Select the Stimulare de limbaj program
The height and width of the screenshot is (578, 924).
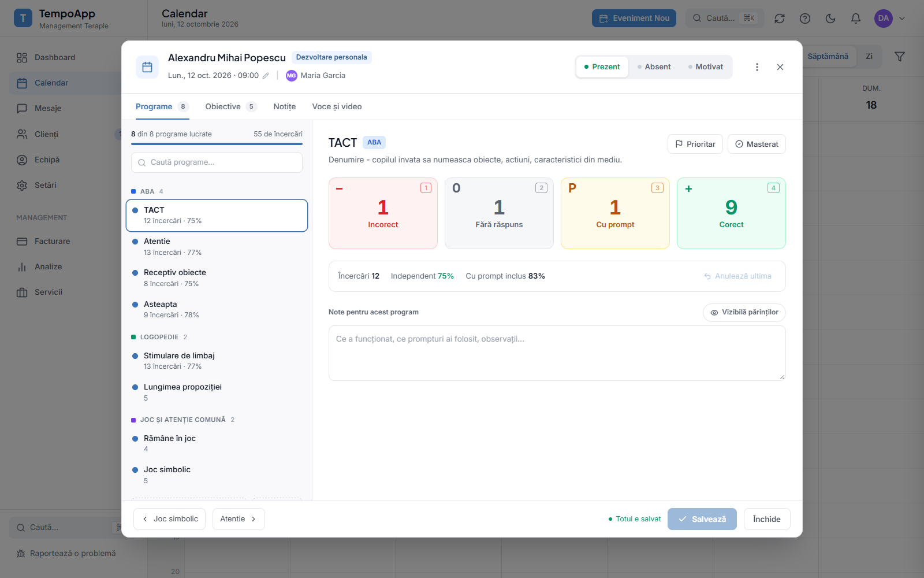tap(217, 361)
